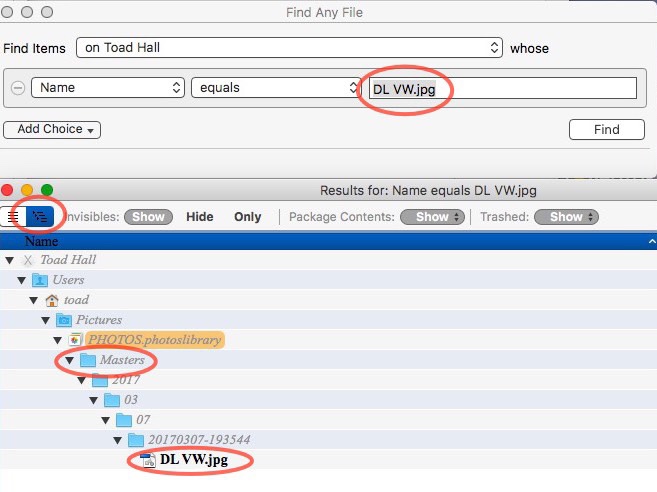
Task: Open the 'equals' comparison dropdown
Action: [276, 88]
